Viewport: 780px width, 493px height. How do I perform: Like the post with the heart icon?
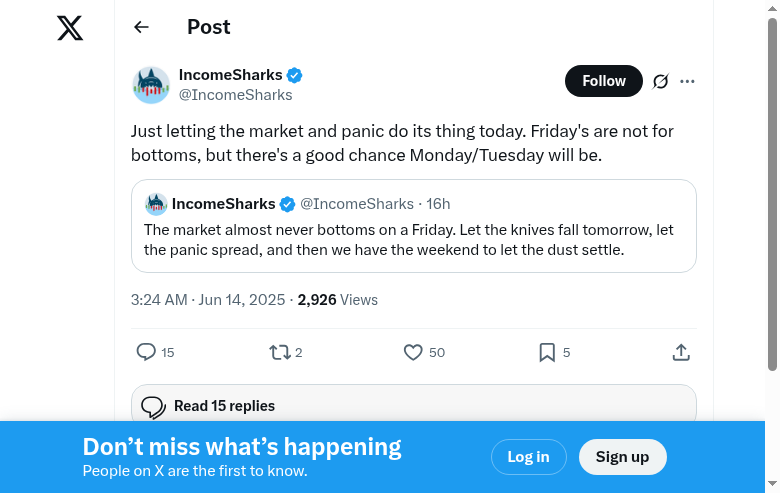(413, 352)
